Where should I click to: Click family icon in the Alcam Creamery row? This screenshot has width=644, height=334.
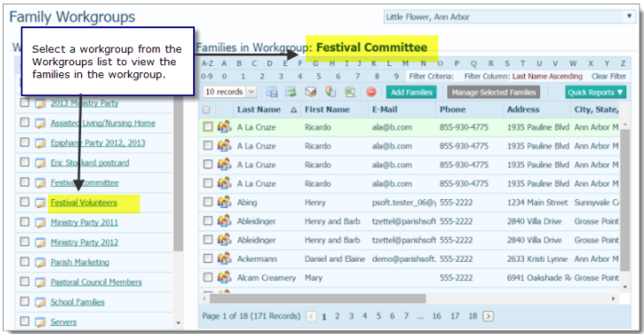click(224, 278)
